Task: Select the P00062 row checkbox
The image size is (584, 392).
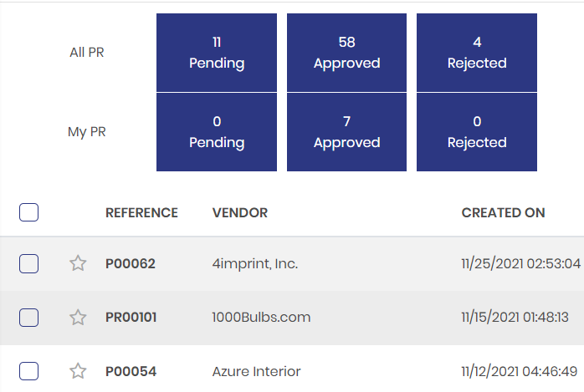Action: tap(28, 264)
